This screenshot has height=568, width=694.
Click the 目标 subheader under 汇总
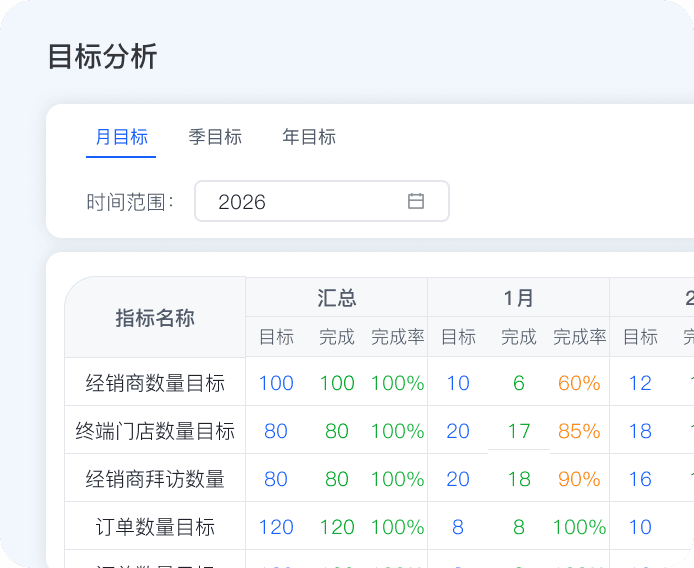pyautogui.click(x=276, y=337)
